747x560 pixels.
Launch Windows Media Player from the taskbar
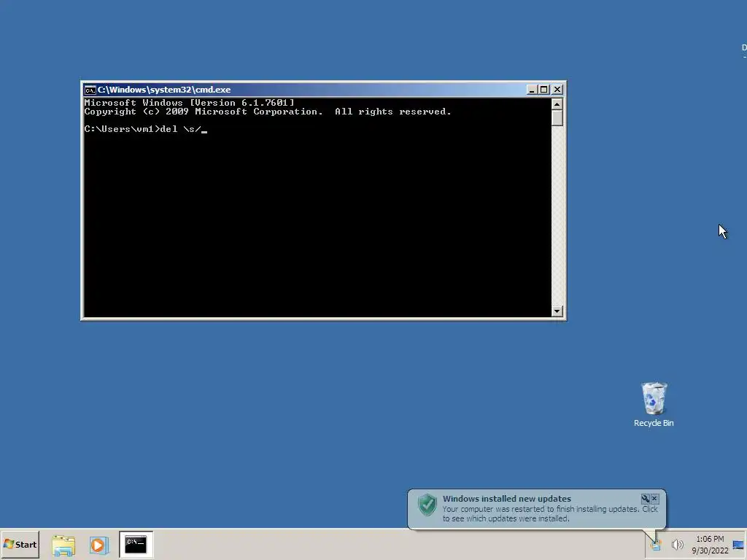click(x=98, y=545)
